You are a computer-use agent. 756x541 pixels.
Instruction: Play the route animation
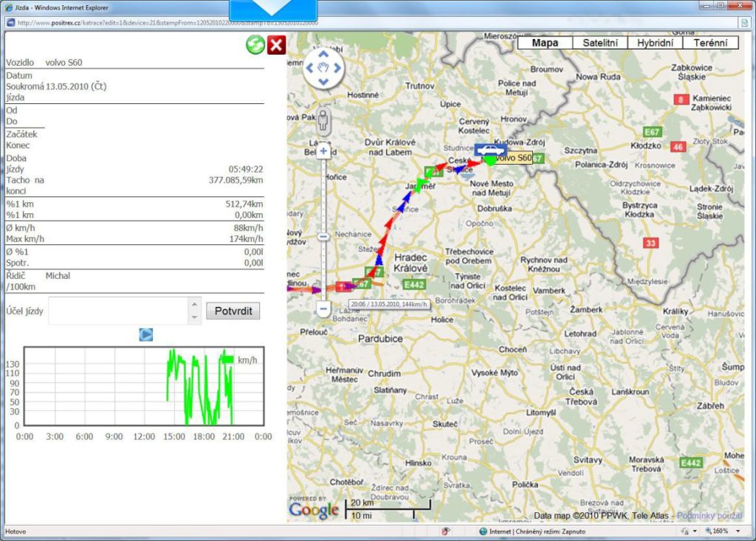click(x=146, y=334)
